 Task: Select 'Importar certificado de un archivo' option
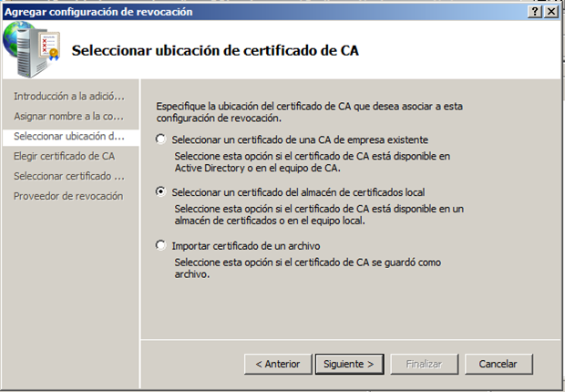(x=162, y=245)
